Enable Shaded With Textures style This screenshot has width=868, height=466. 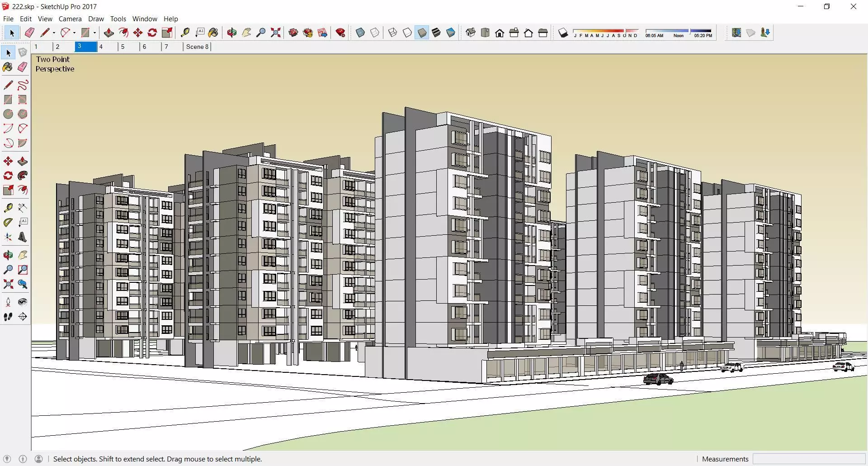tap(436, 33)
